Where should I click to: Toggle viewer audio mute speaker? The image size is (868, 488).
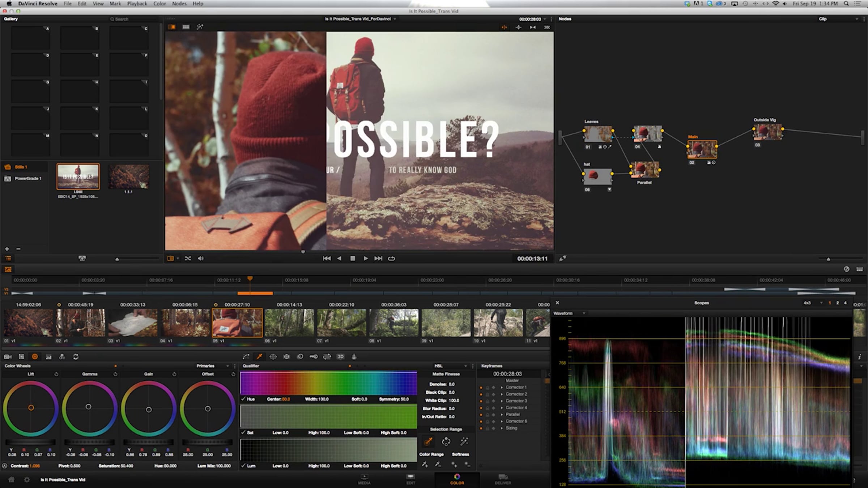(x=201, y=258)
